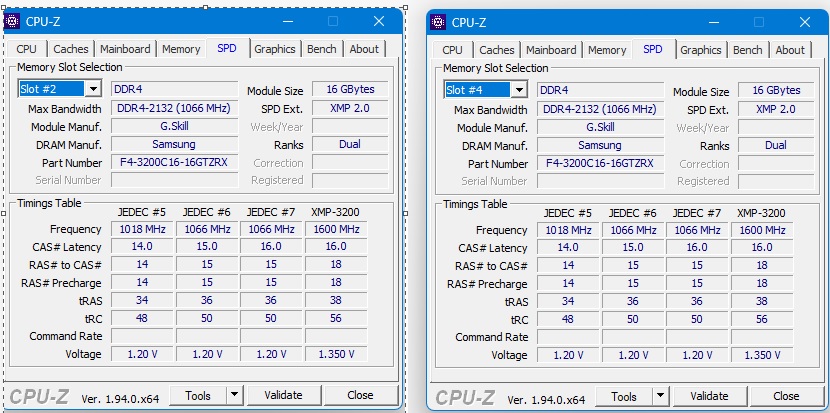Image resolution: width=830 pixels, height=413 pixels.
Task: Click Max Bandwidth value in left window
Action: click(175, 109)
